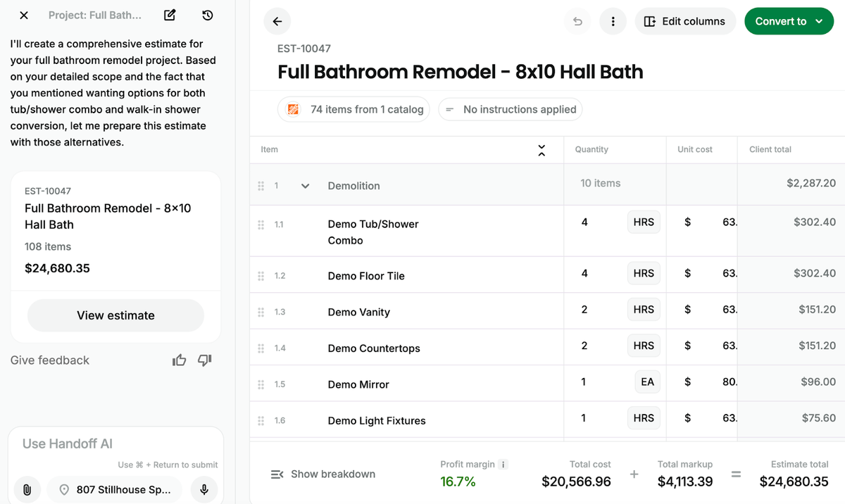Screen dimensions: 845x504
Task: Close the Handoff AI chat panel
Action: tap(24, 15)
